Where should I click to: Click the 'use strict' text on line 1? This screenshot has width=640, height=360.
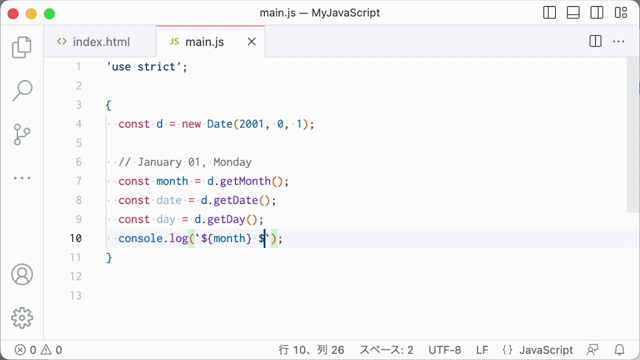point(144,67)
